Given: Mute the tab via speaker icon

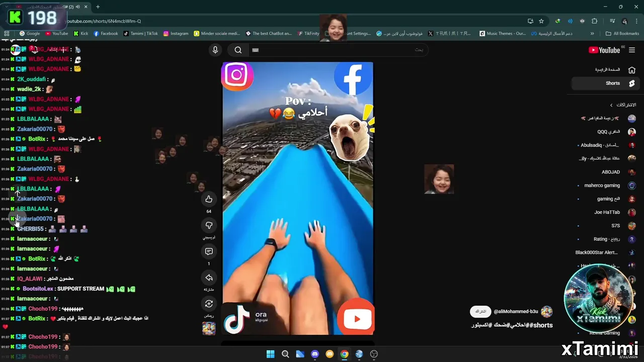Looking at the screenshot, I should pos(77,7).
